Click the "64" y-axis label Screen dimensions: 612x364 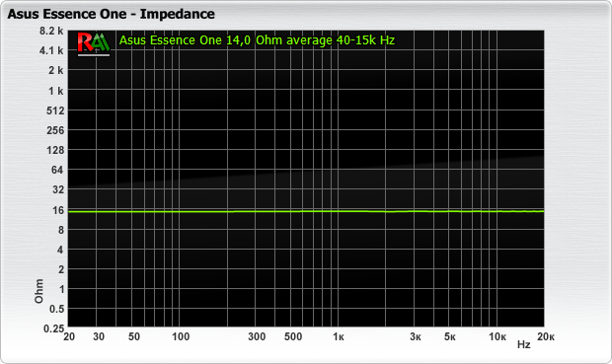tap(57, 170)
